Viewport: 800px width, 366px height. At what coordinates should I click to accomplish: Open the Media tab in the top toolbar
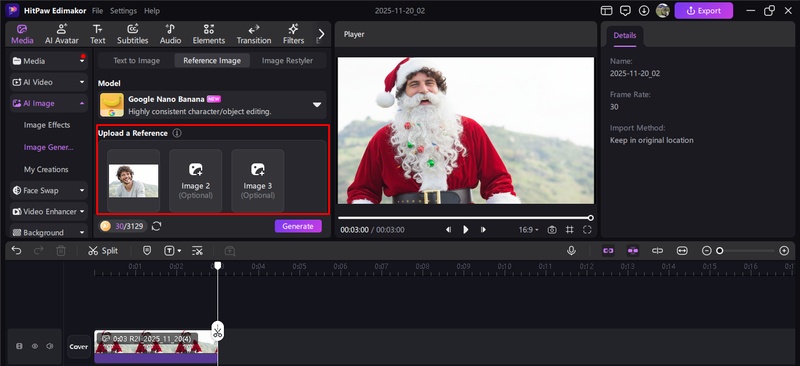pyautogui.click(x=22, y=34)
